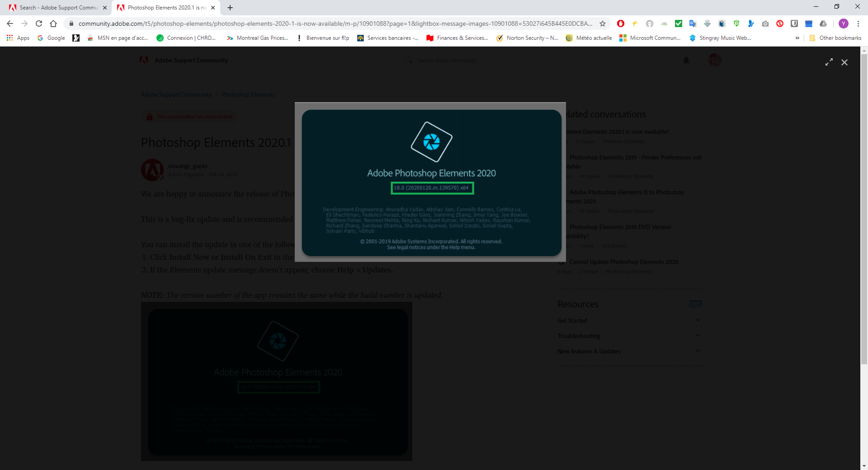The width and height of the screenshot is (868, 470).
Task: Go to the Chrome home page
Action: point(53,23)
